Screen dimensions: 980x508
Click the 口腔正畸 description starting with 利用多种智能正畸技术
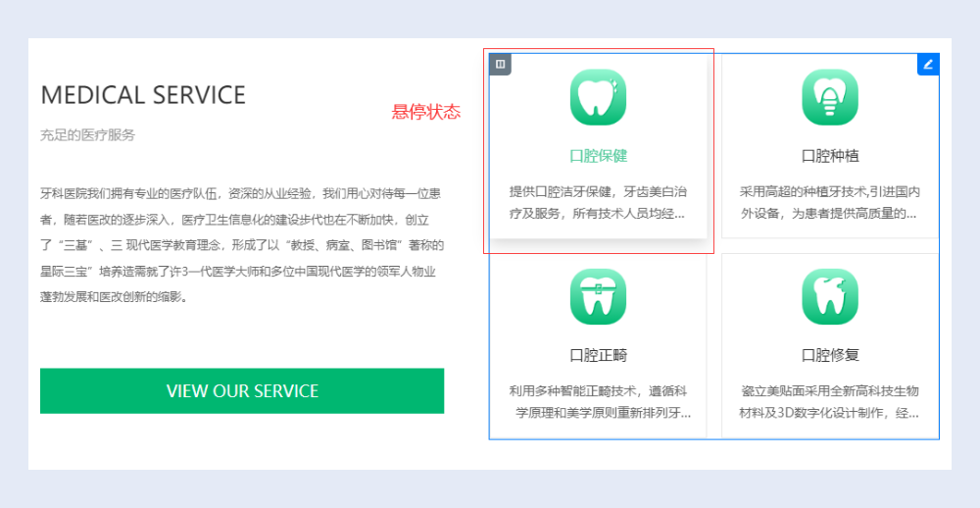click(x=598, y=401)
